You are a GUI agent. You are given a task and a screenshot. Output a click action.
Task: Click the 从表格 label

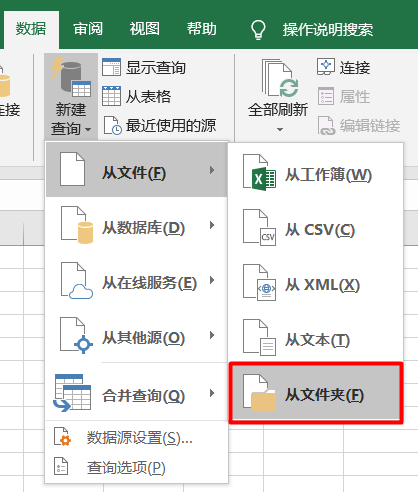coord(148,97)
